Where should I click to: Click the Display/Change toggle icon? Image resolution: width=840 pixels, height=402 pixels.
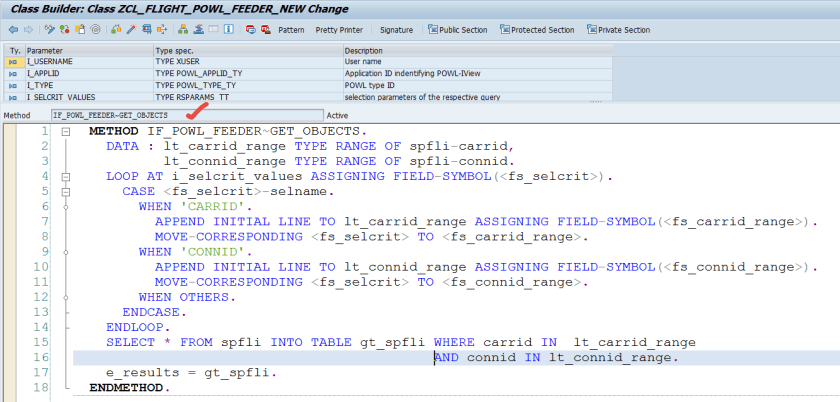click(x=50, y=30)
